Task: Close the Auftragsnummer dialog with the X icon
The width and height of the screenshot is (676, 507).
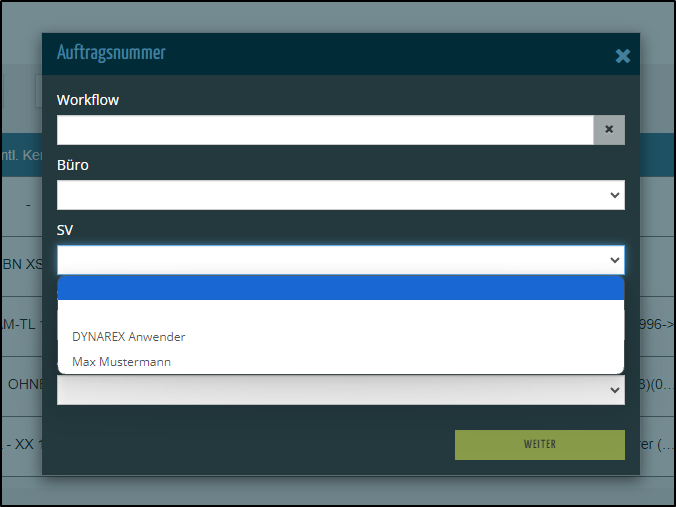Action: point(623,56)
